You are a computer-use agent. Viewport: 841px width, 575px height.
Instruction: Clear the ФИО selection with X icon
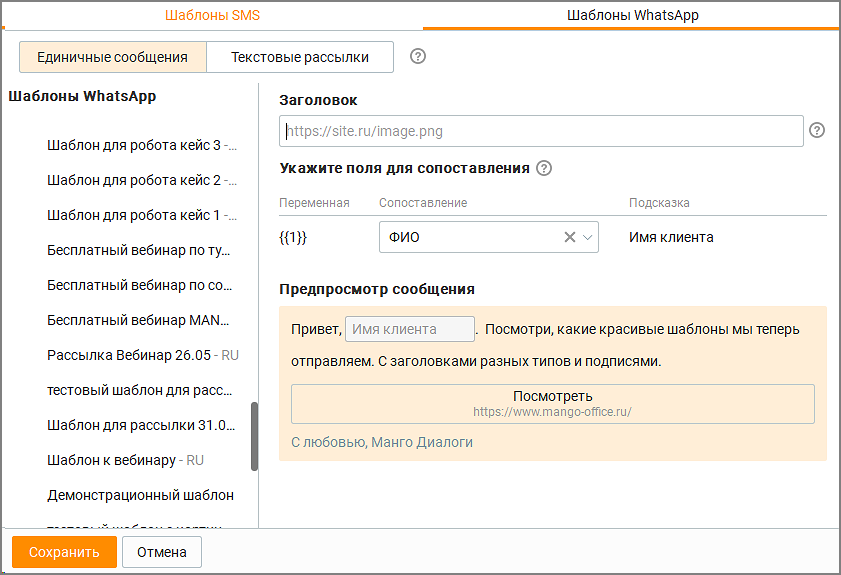pyautogui.click(x=570, y=237)
